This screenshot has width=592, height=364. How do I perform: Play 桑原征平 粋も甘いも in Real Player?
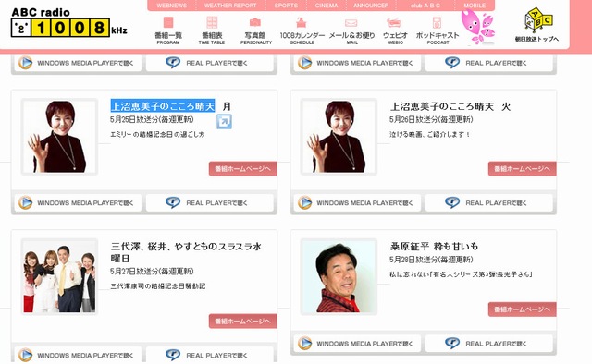[x=489, y=344]
